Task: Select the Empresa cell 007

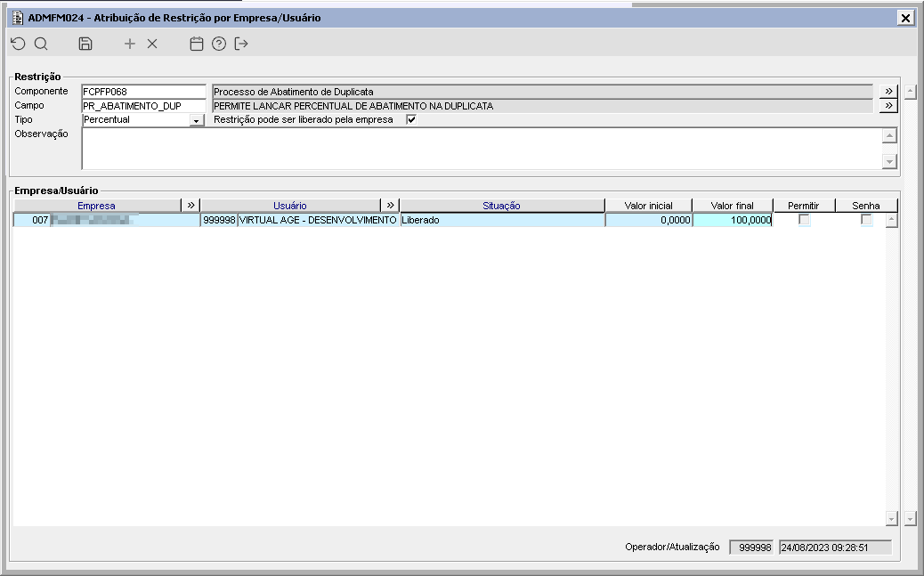Action: point(32,220)
